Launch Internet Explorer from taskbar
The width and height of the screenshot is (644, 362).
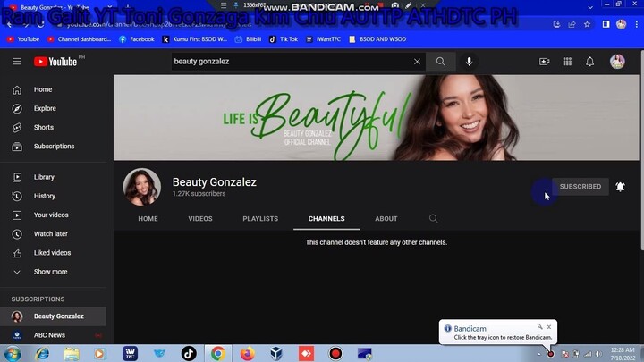coord(42,353)
